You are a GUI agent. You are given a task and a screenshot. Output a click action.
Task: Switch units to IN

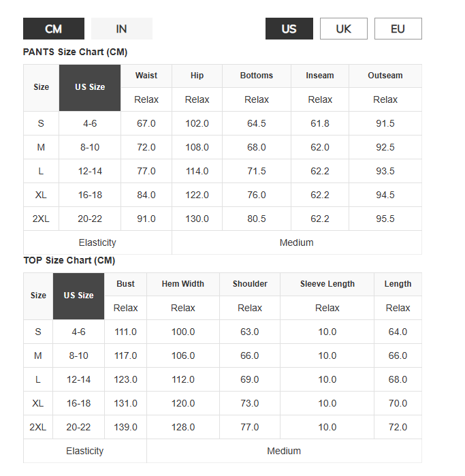pyautogui.click(x=122, y=29)
